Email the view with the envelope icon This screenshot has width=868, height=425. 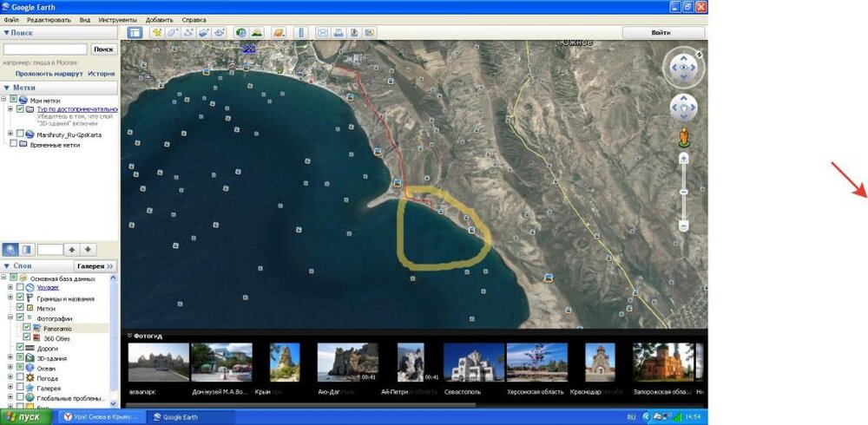point(323,33)
